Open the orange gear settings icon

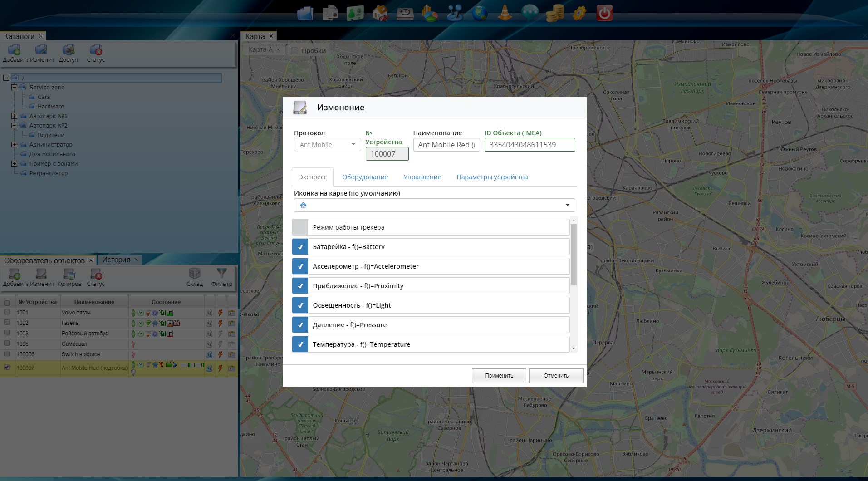[579, 13]
